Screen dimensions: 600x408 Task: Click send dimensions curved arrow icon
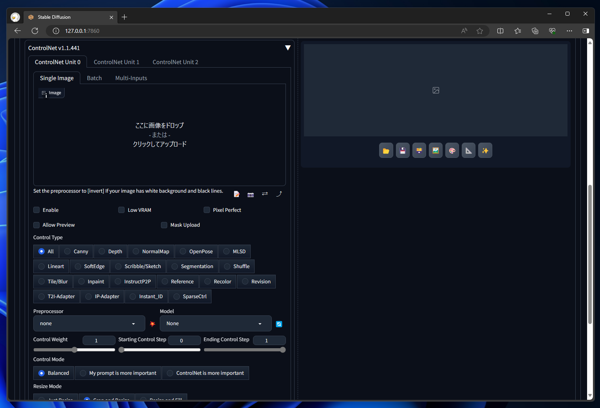[279, 194]
